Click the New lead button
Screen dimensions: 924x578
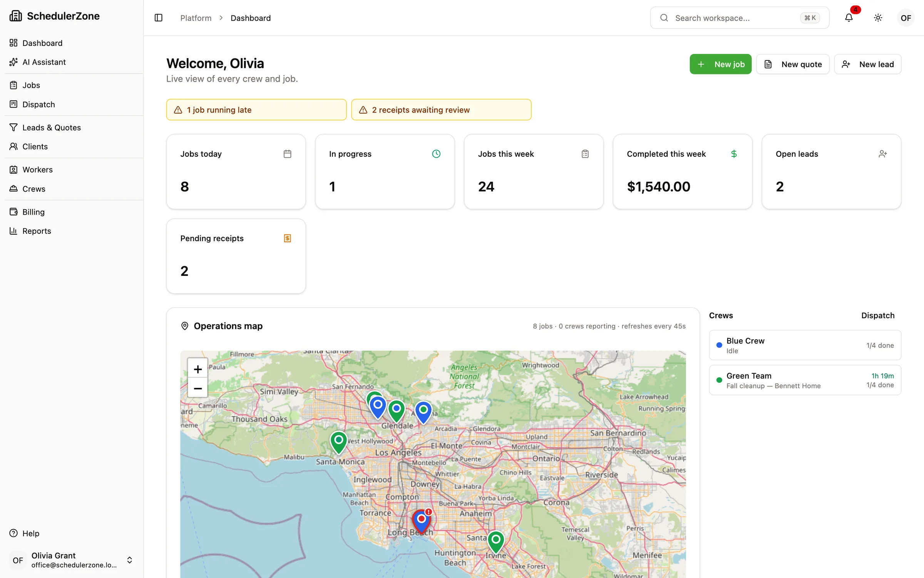pos(867,64)
